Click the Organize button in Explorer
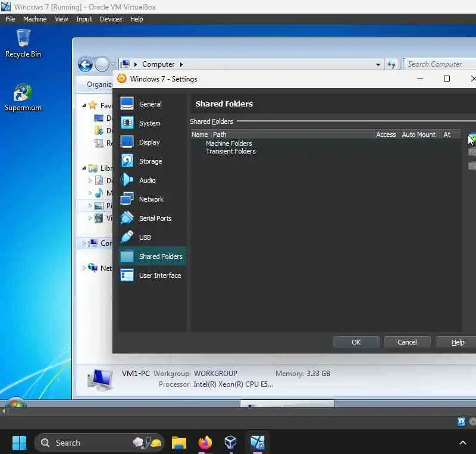476x454 pixels. pos(99,84)
